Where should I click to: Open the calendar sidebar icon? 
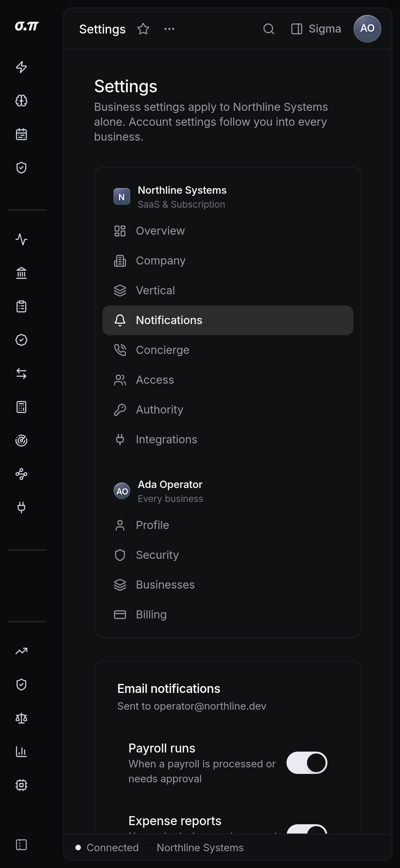pos(21,134)
